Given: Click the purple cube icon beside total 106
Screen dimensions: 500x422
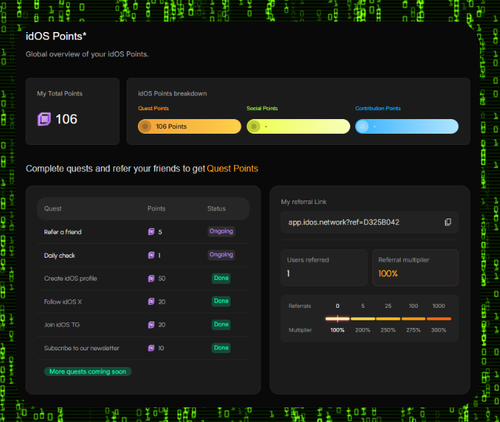Looking at the screenshot, I should [x=44, y=119].
